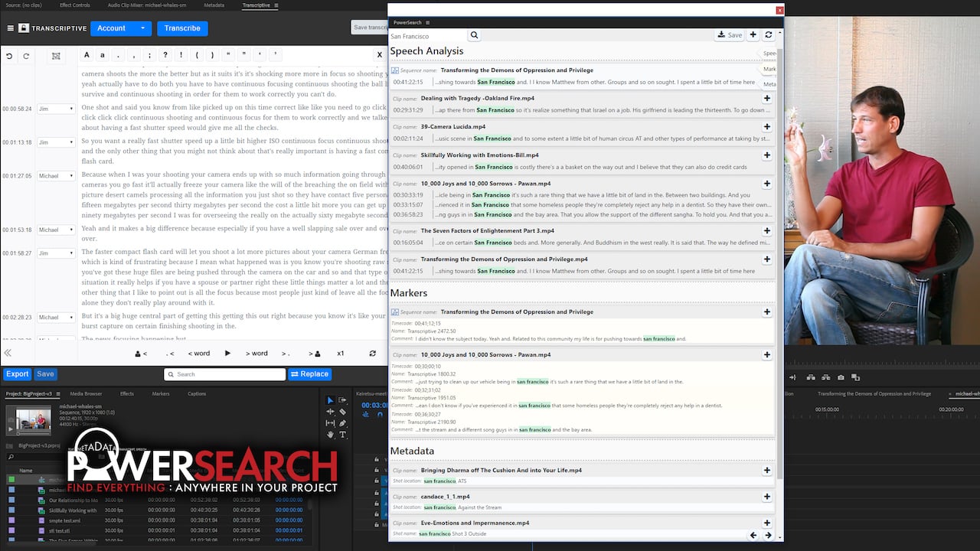Image resolution: width=980 pixels, height=551 pixels.
Task: Open 00:29:31:29 result timecode
Action: (408, 110)
